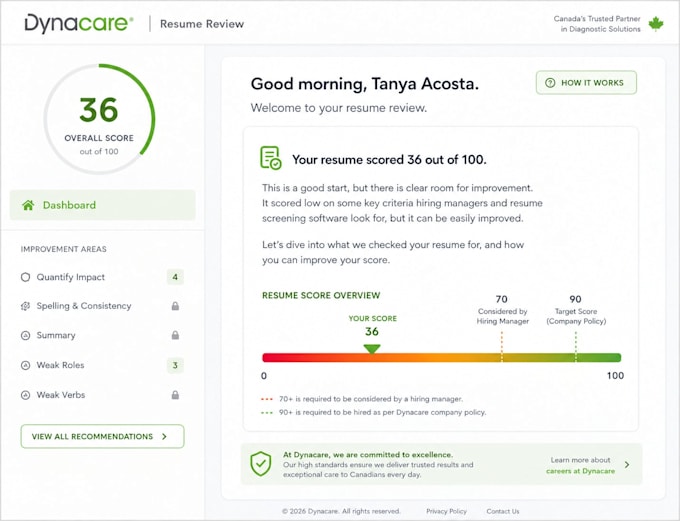Click the resume document checkmark icon
This screenshot has height=521, width=680.
(x=271, y=157)
